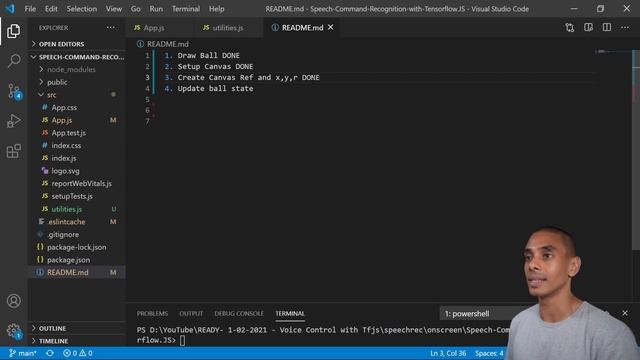Open App.test.js in the file tree
The height and width of the screenshot is (360, 640).
tap(69, 133)
